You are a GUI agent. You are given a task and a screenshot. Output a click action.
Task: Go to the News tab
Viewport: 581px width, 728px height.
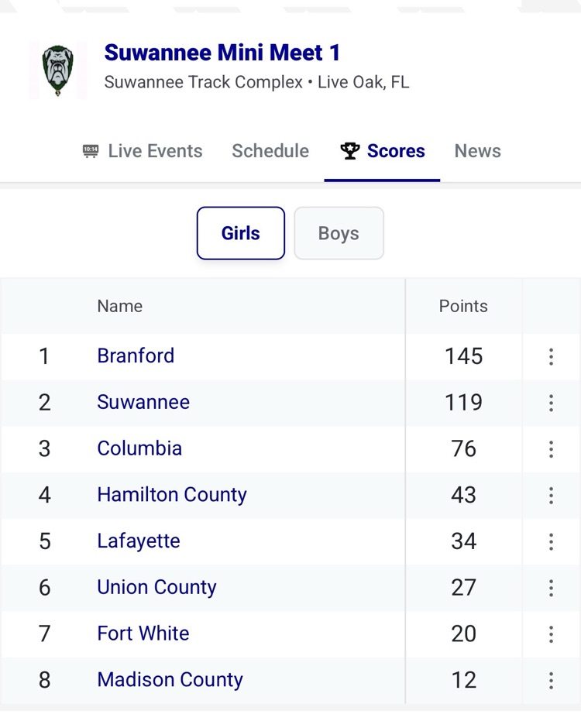tap(477, 151)
